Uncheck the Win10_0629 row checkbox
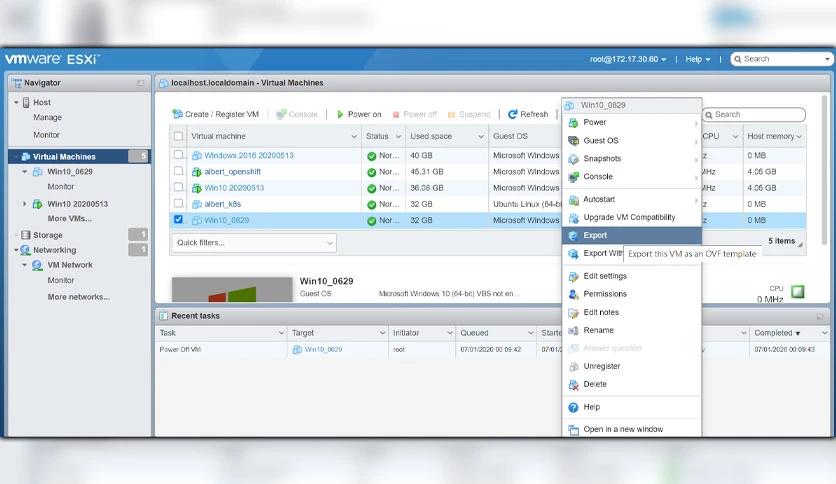 tap(179, 220)
